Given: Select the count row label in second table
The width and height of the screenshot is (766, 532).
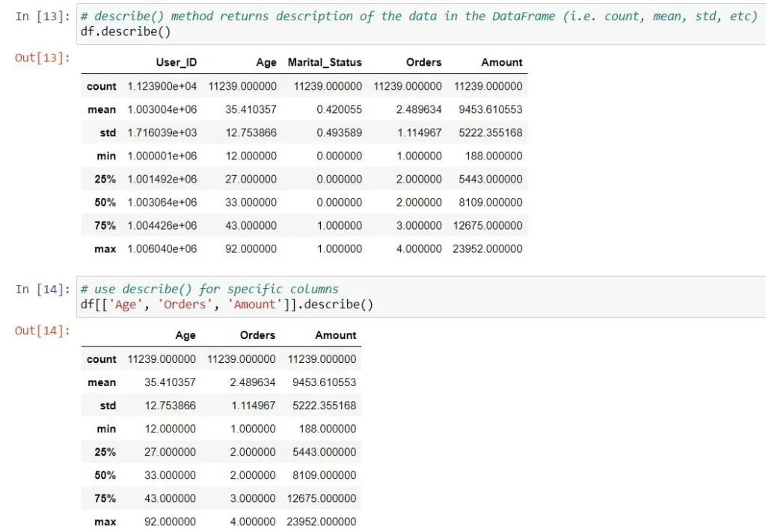Looking at the screenshot, I should point(102,360).
